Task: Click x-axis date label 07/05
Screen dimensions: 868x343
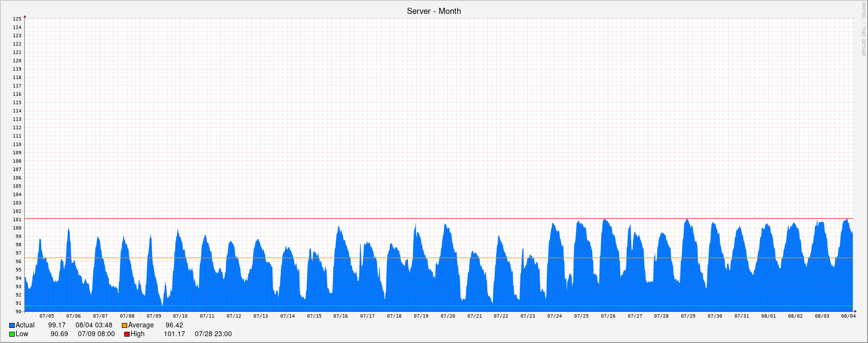Action: [47, 316]
